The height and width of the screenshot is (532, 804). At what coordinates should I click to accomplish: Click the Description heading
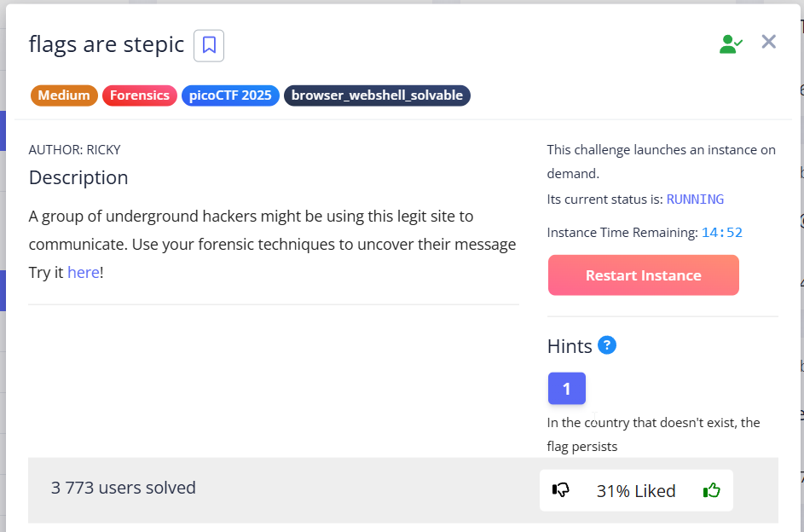point(78,177)
